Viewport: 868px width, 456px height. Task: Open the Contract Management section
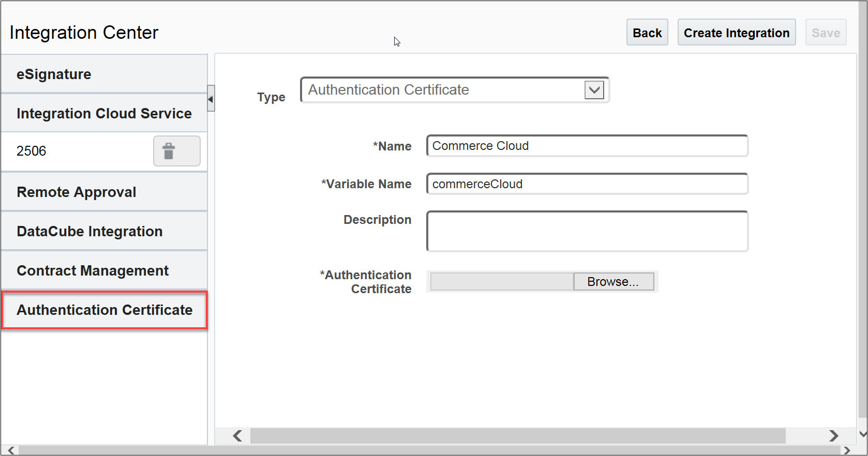(104, 271)
